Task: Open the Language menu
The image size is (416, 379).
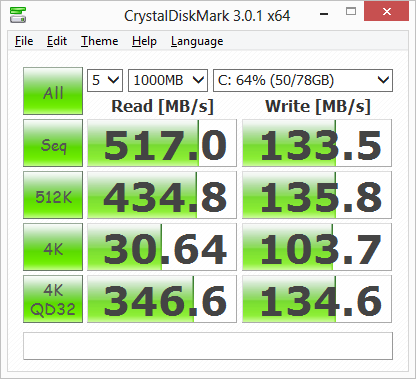Action: (197, 41)
